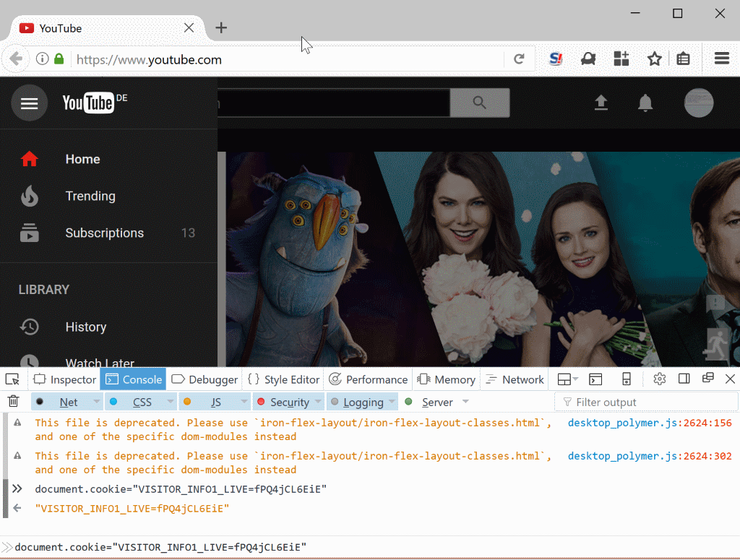Toggle the YouTube guide menu button

29,103
